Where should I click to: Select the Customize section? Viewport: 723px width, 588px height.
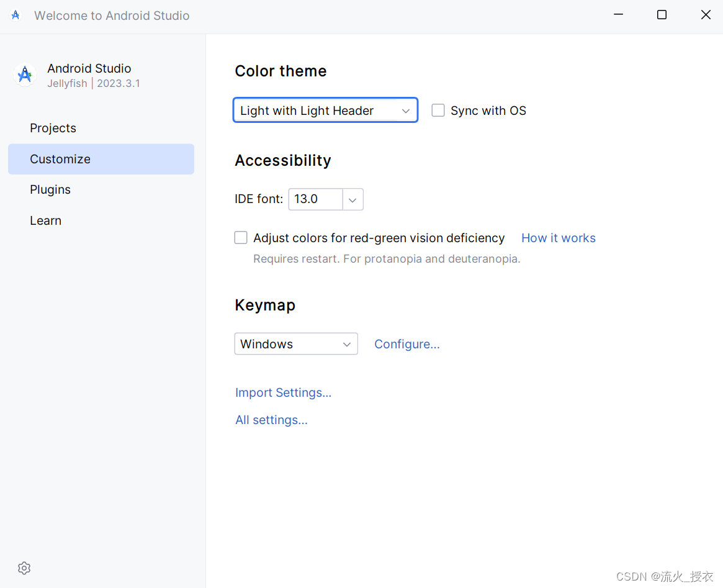pos(101,159)
